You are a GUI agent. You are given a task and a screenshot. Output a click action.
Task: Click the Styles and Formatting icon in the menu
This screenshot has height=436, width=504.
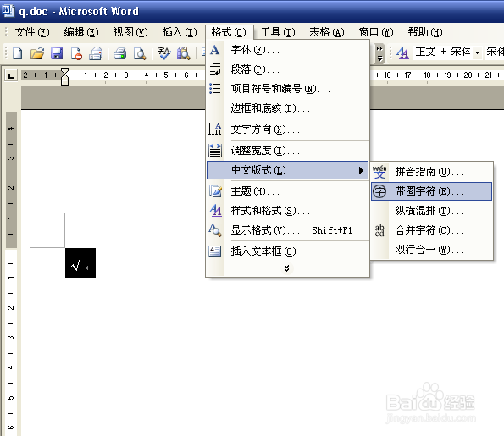[214, 211]
